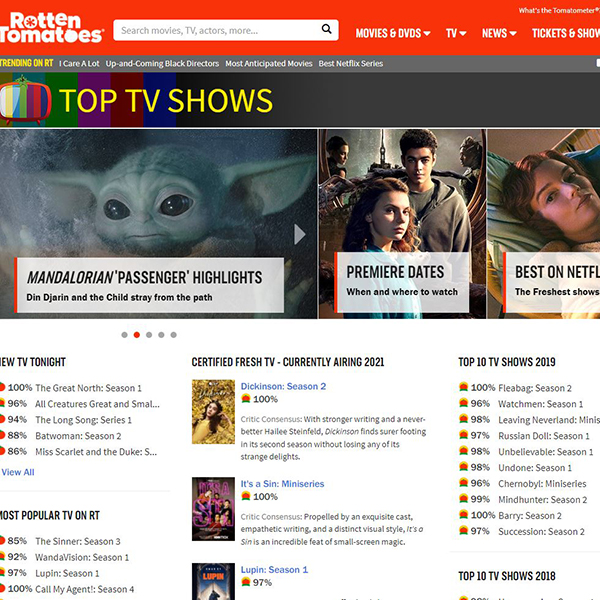600x600 pixels.
Task: Open The Sinner: Season 3 listing
Action: pos(78,541)
